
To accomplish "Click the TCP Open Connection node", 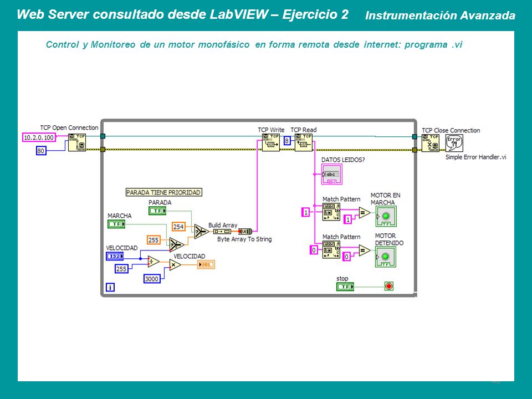I will tap(77, 142).
